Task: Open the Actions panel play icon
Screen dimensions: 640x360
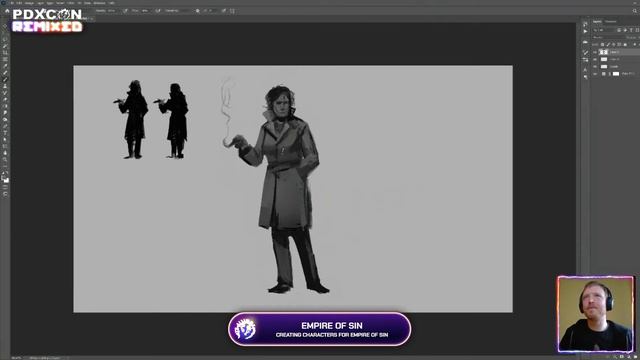Action: (585, 31)
